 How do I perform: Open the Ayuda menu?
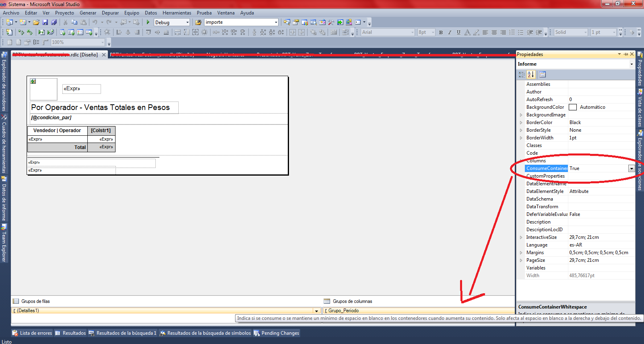click(247, 13)
